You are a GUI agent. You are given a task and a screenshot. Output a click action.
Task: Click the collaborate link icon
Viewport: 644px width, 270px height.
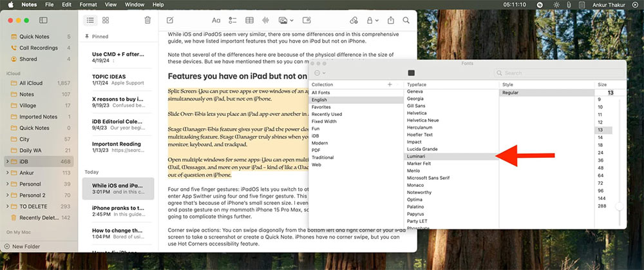point(354,20)
